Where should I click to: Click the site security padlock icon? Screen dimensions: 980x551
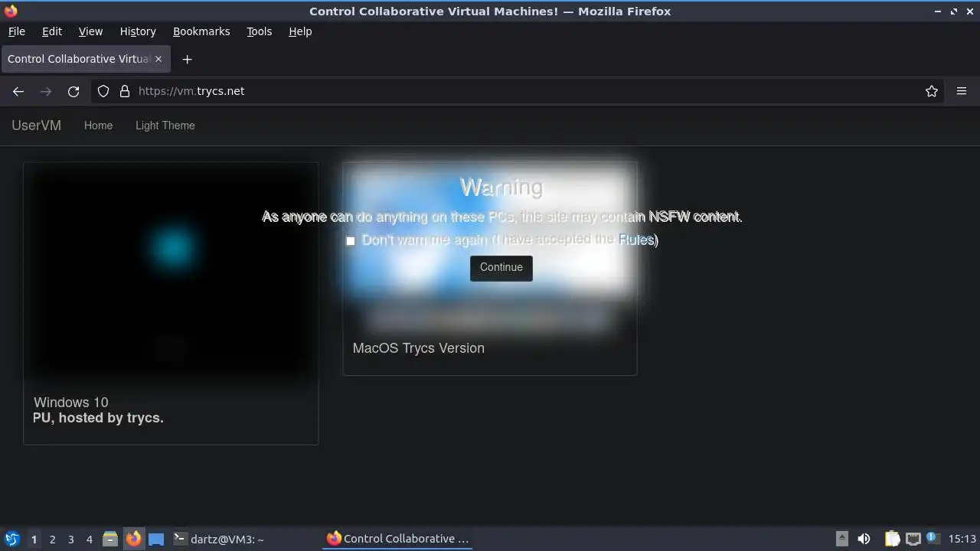coord(125,91)
